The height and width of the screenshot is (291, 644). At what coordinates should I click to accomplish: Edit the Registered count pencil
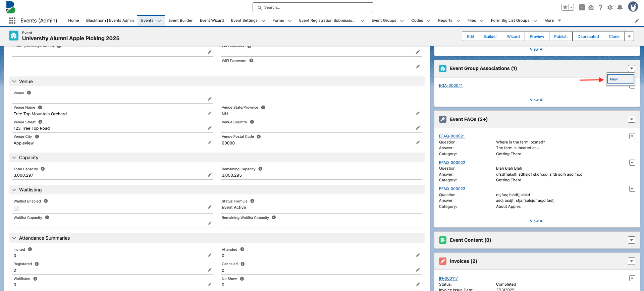click(x=210, y=270)
